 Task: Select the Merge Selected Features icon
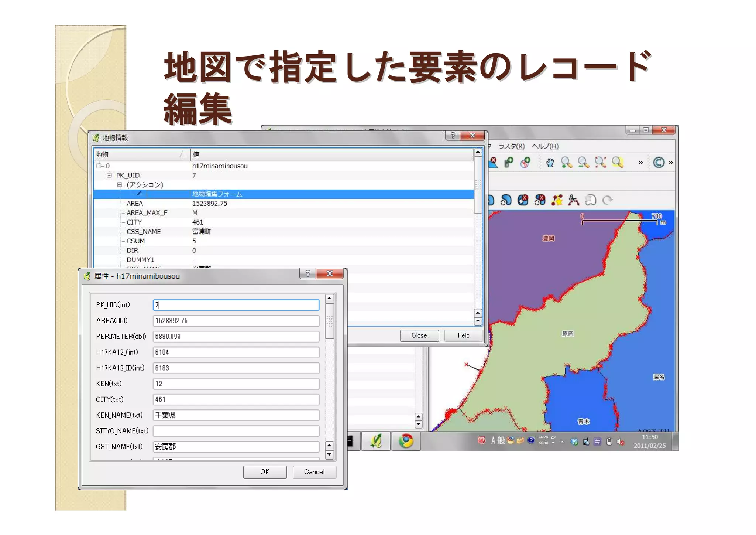click(591, 200)
